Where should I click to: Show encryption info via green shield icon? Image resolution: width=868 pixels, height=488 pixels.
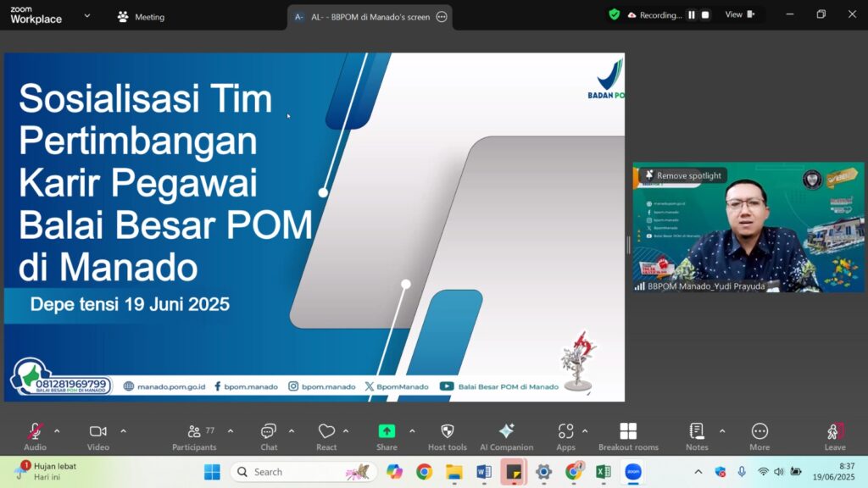[x=614, y=15]
